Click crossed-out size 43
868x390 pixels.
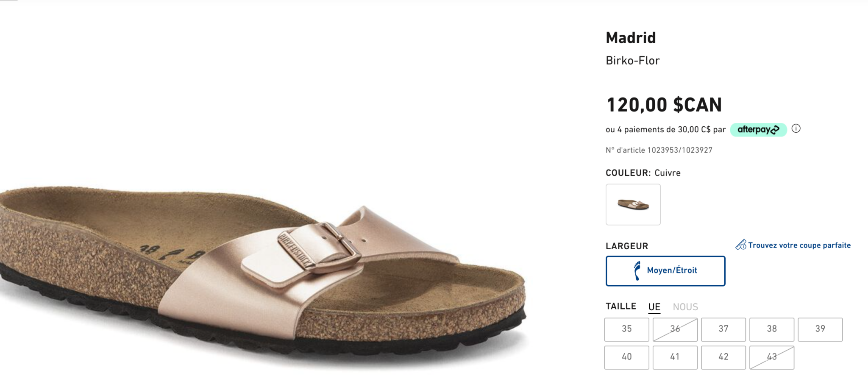771,357
